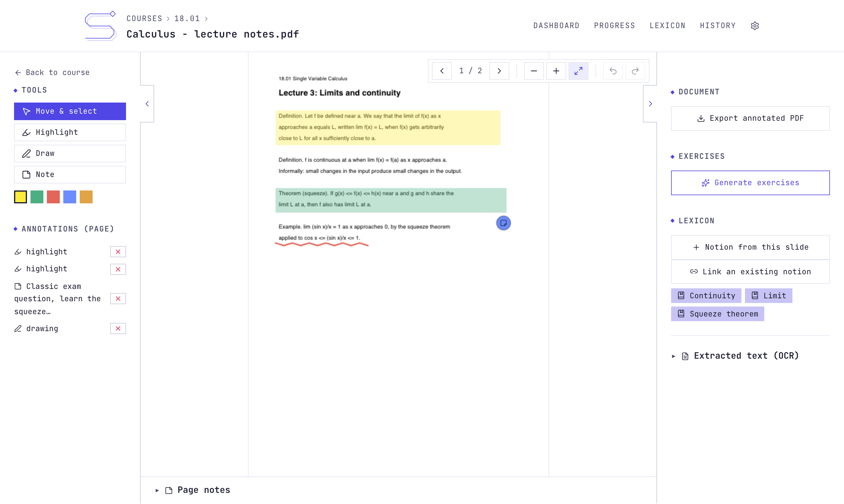This screenshot has width=844, height=504.
Task: Switch to the Draw tool
Action: point(70,154)
